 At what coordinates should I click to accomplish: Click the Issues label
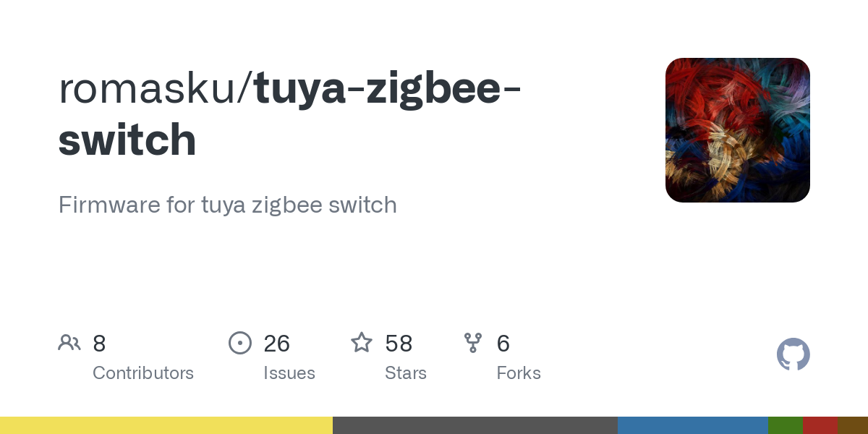tap(289, 373)
